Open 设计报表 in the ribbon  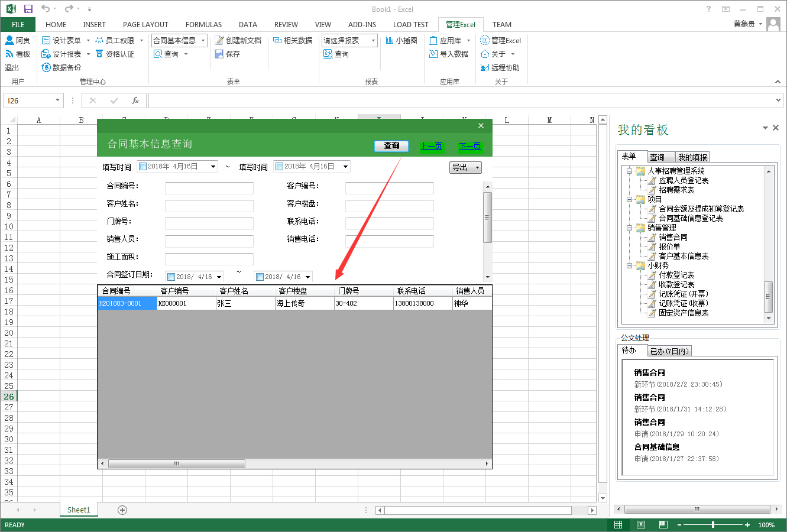[66, 54]
